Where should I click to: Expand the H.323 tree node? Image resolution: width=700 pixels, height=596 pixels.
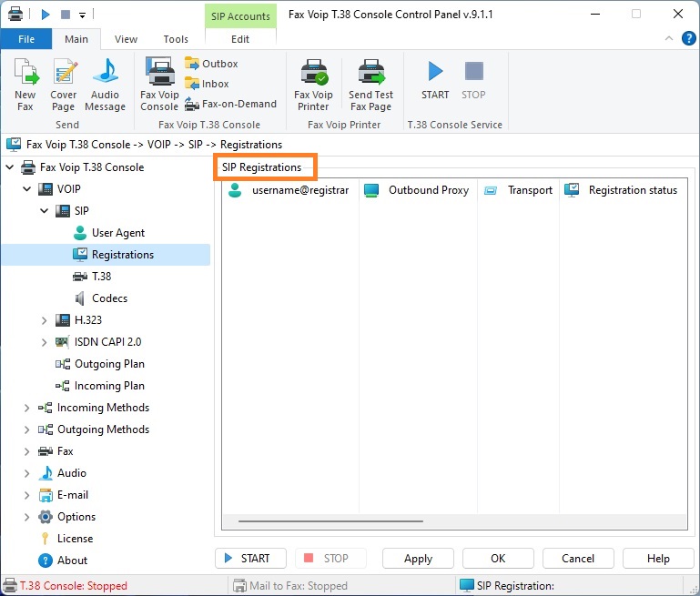[x=45, y=320]
